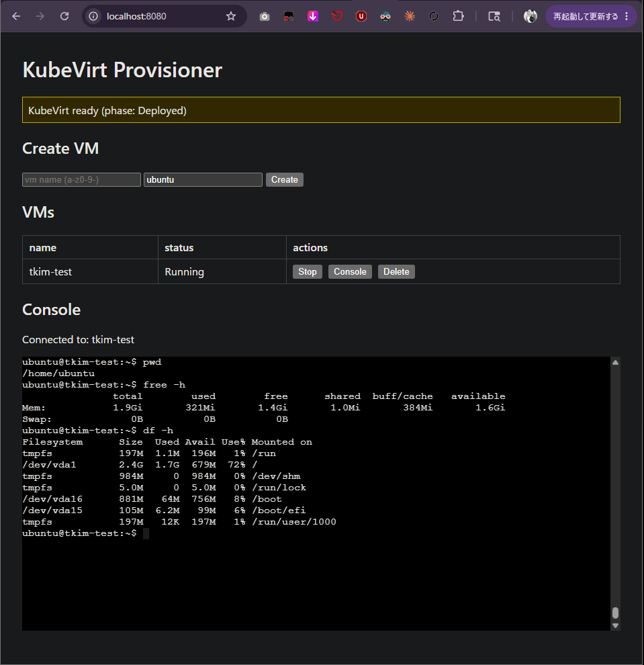Open the orange starburst extension

[410, 17]
